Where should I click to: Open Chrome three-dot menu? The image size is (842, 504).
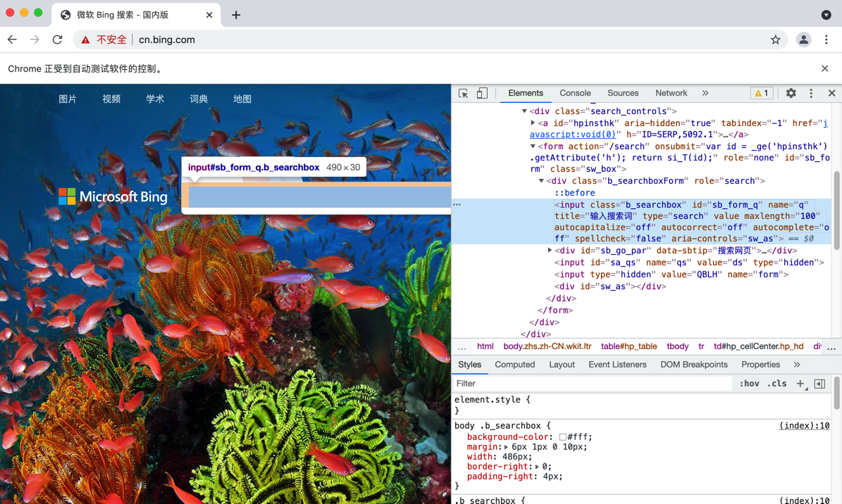tap(826, 39)
